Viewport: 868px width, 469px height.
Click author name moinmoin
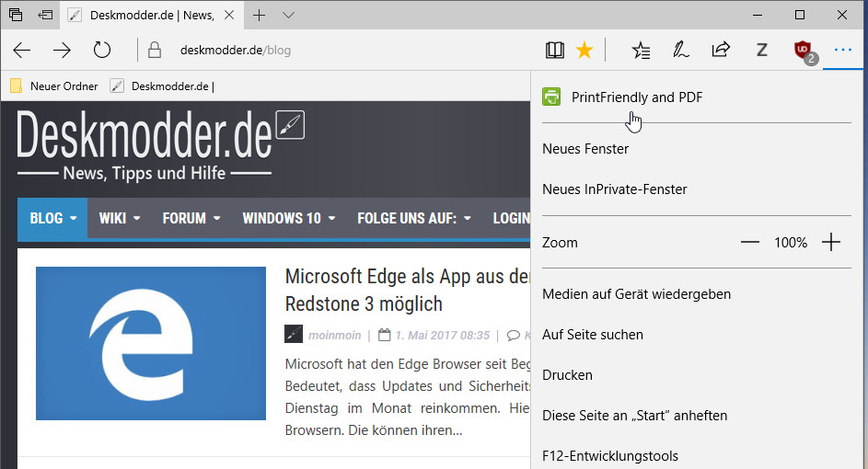(334, 335)
